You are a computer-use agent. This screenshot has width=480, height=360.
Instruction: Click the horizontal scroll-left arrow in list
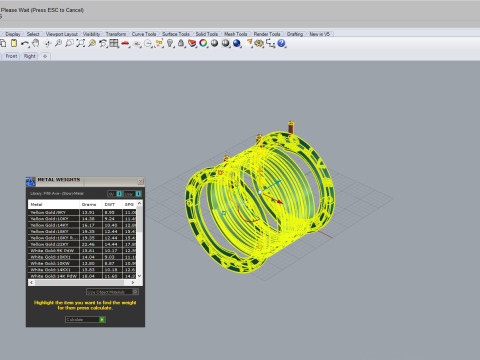[32, 282]
